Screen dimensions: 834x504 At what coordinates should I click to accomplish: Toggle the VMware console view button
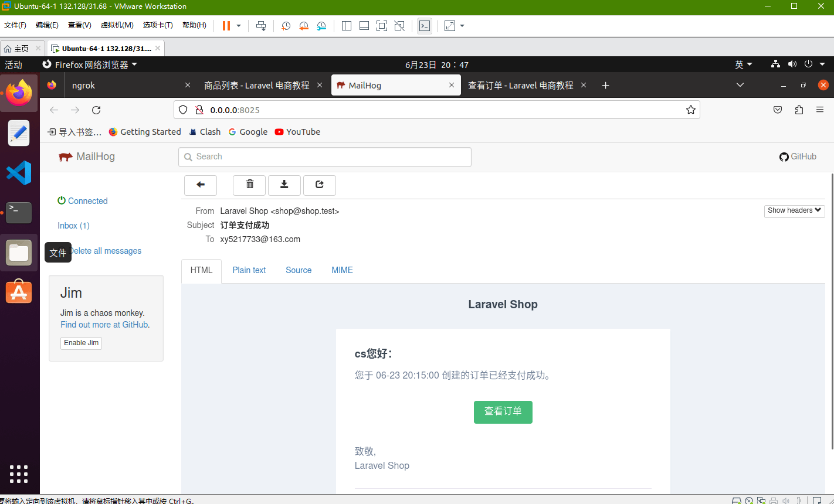pos(425,26)
